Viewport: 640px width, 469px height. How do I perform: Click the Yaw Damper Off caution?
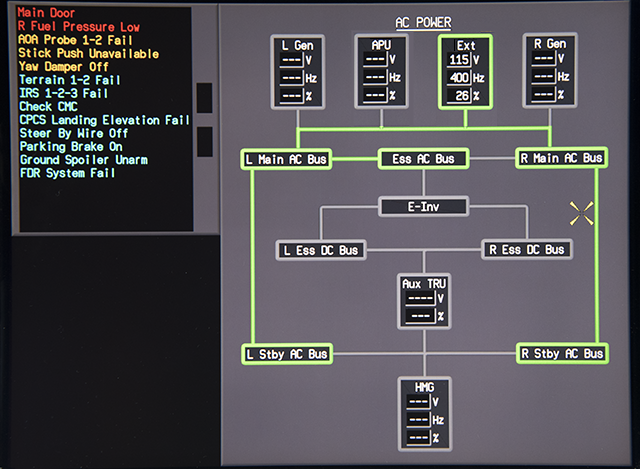tap(64, 67)
